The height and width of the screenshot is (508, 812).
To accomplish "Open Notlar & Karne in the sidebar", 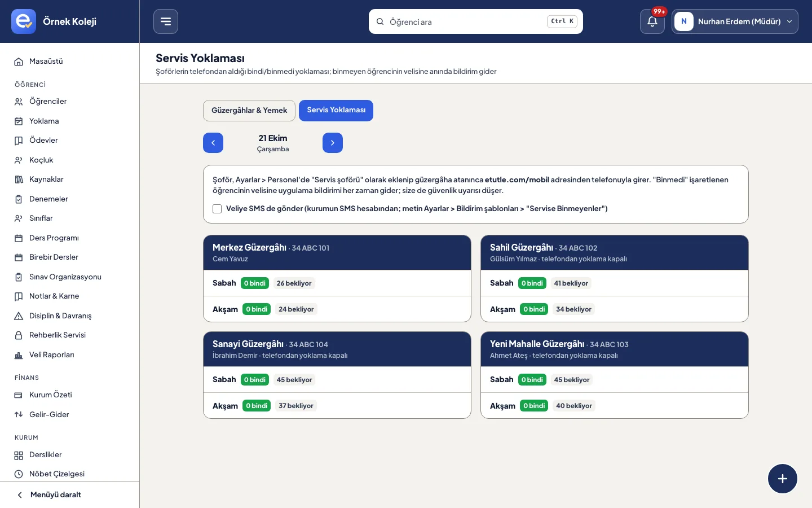I will point(70,296).
